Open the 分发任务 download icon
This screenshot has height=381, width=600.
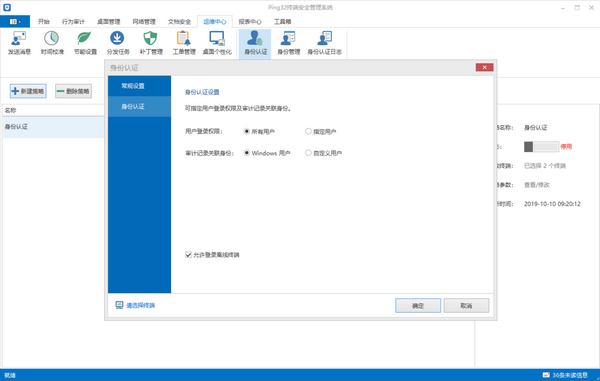[x=118, y=43]
